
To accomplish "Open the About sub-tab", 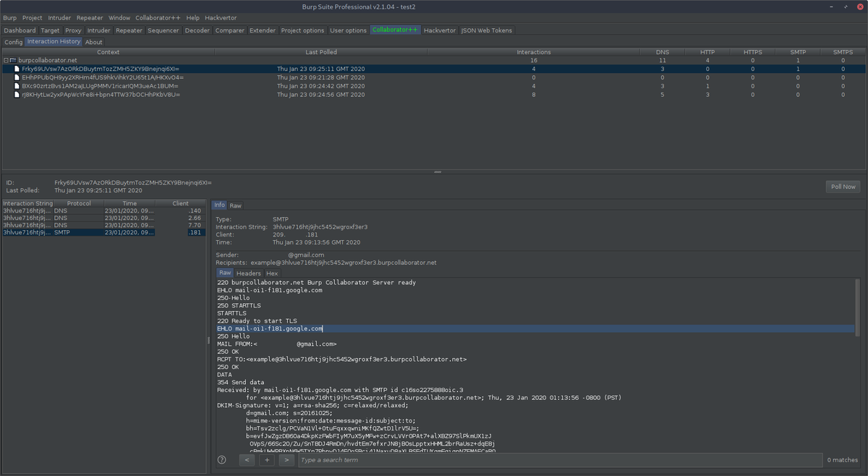I will [94, 42].
